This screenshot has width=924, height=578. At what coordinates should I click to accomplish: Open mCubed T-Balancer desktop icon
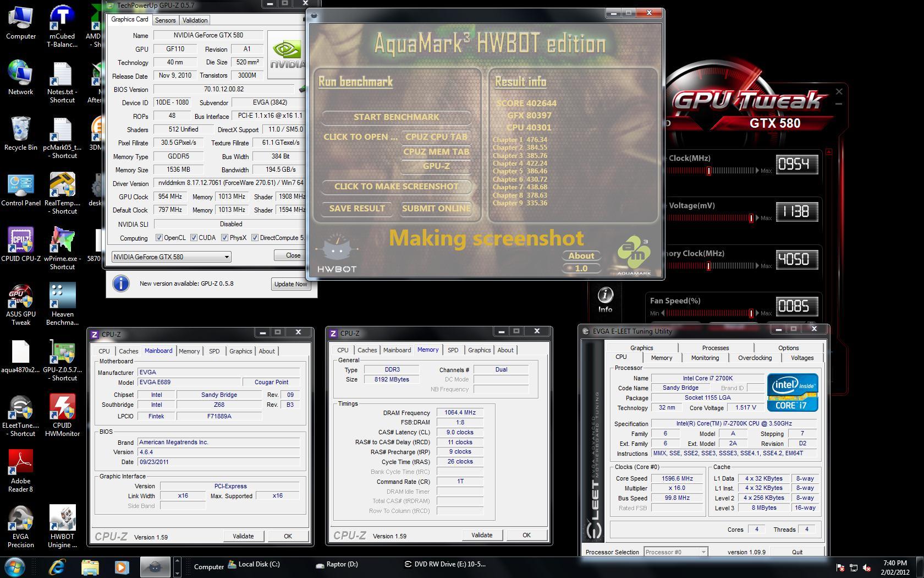coord(62,26)
